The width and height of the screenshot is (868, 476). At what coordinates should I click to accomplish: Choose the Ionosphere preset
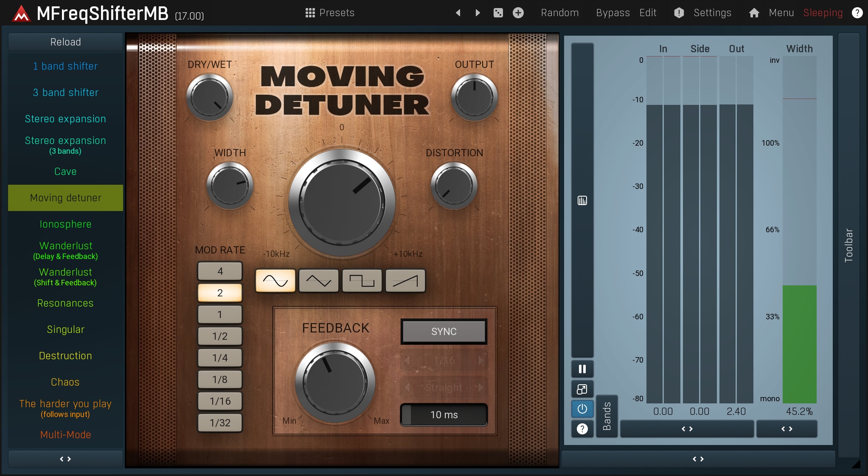65,224
